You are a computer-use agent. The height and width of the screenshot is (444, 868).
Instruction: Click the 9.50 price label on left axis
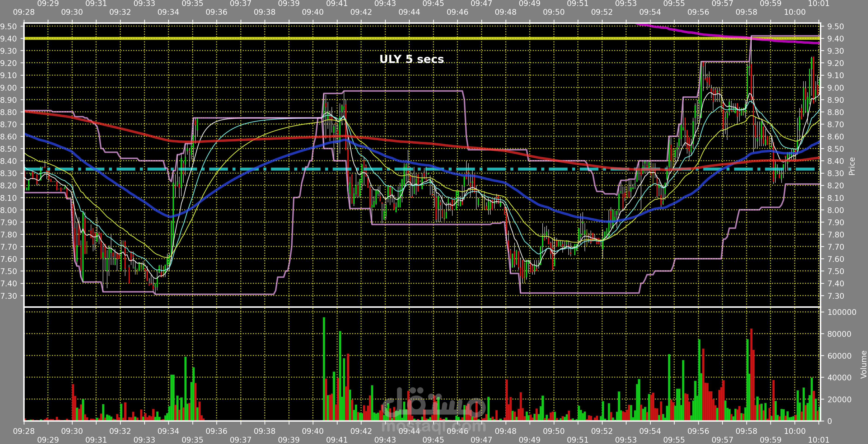[x=9, y=26]
